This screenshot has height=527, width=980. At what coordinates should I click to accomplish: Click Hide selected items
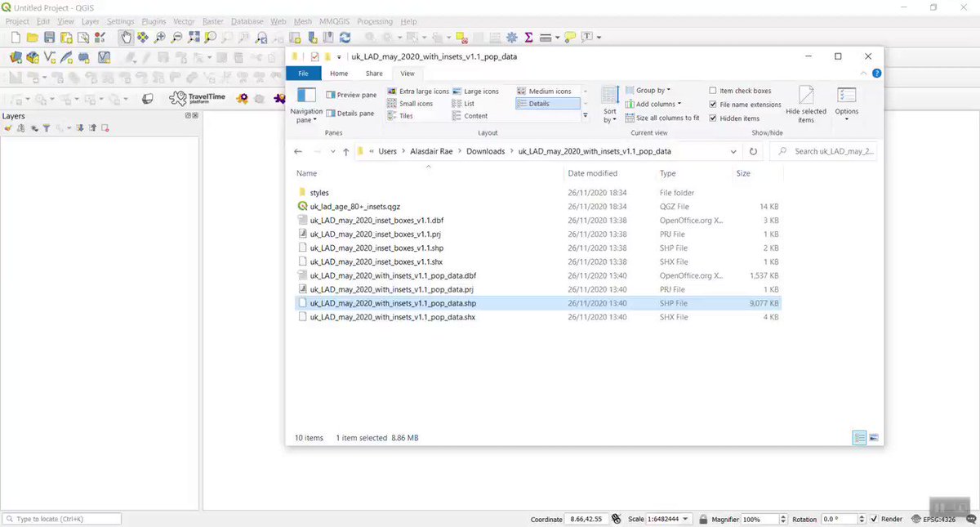coord(806,105)
